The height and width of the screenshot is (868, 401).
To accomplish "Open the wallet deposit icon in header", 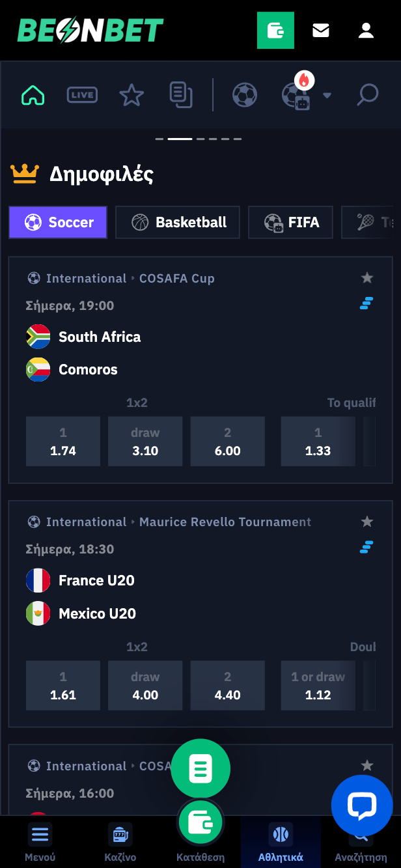I will (275, 30).
